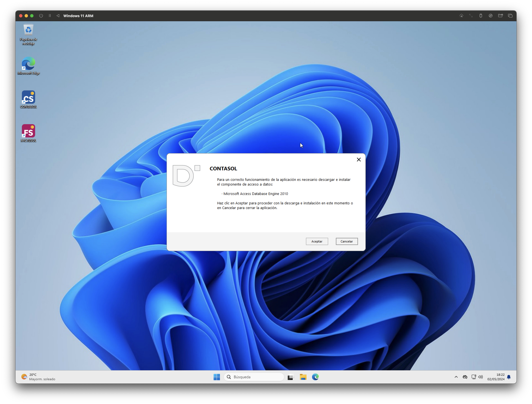Click the "Microsoft Access Database Engine 2010" text
Screen dimensions: 532x404
point(255,194)
